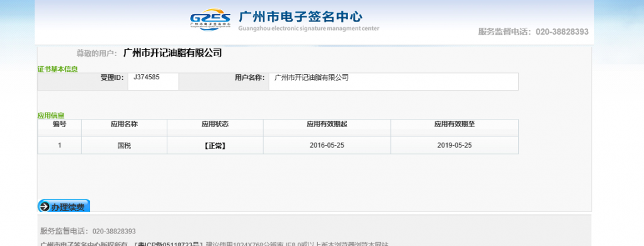Click the expiry date 2019-05-25 cell
The image size is (644, 246).
(455, 145)
